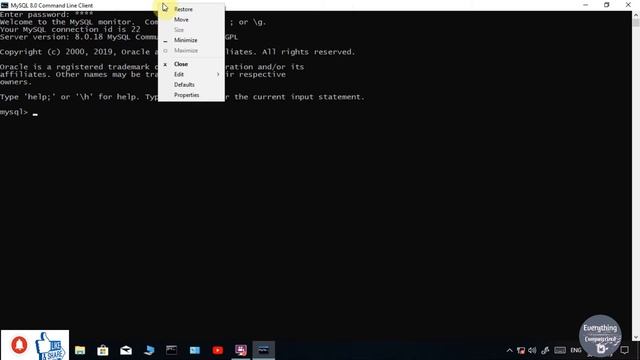Open the Command Prompt taskbar icon

point(172,350)
